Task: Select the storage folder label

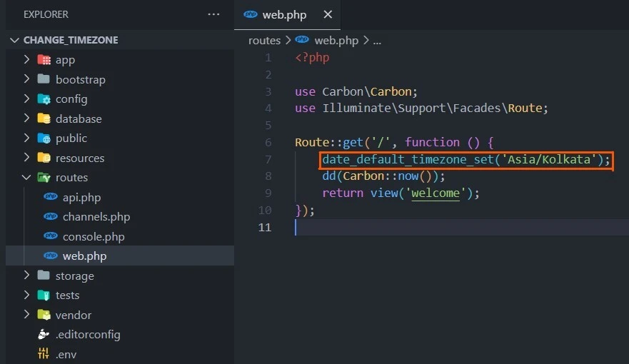Action: point(75,276)
